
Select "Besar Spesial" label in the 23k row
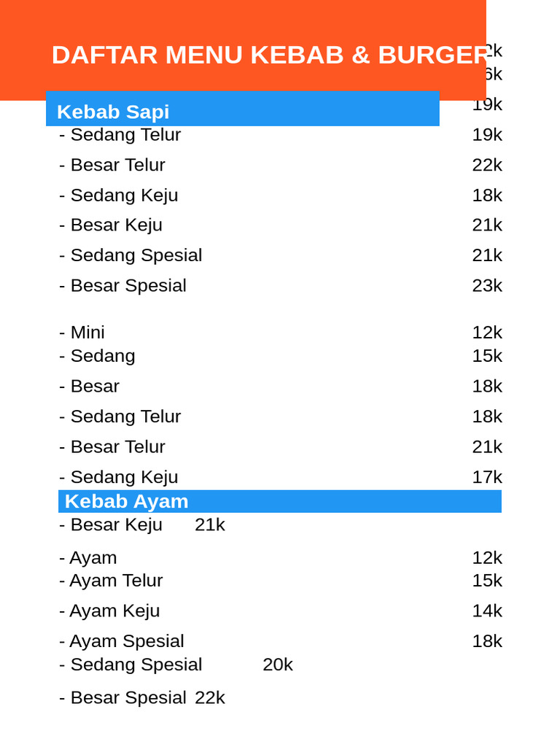coord(128,285)
